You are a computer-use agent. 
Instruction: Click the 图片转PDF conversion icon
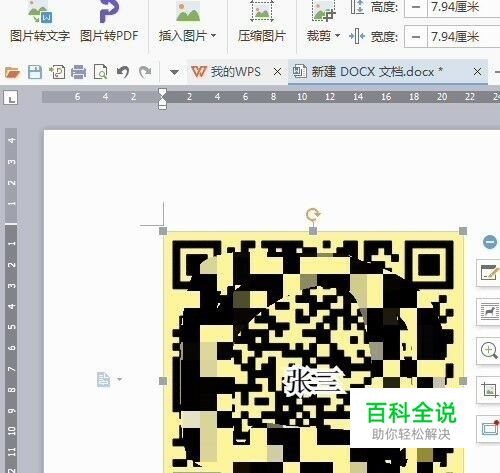pyautogui.click(x=109, y=12)
